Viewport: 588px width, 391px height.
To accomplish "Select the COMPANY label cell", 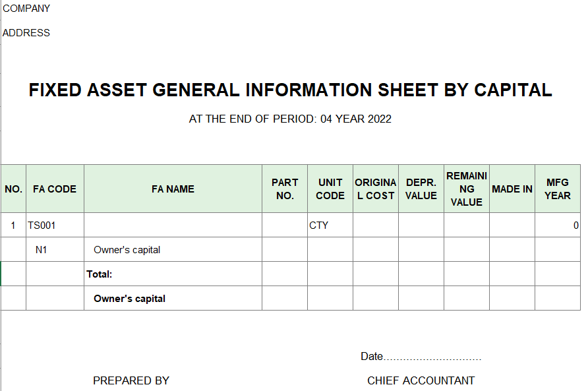I will click(x=26, y=9).
